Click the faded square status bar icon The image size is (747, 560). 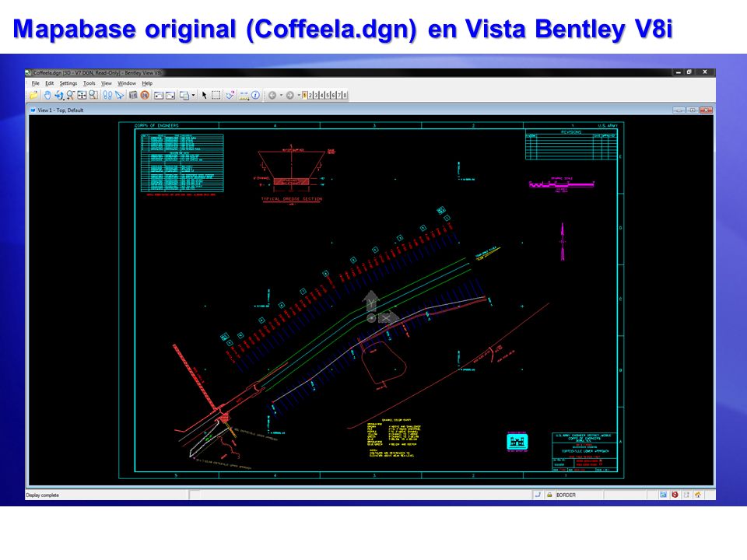coord(686,495)
